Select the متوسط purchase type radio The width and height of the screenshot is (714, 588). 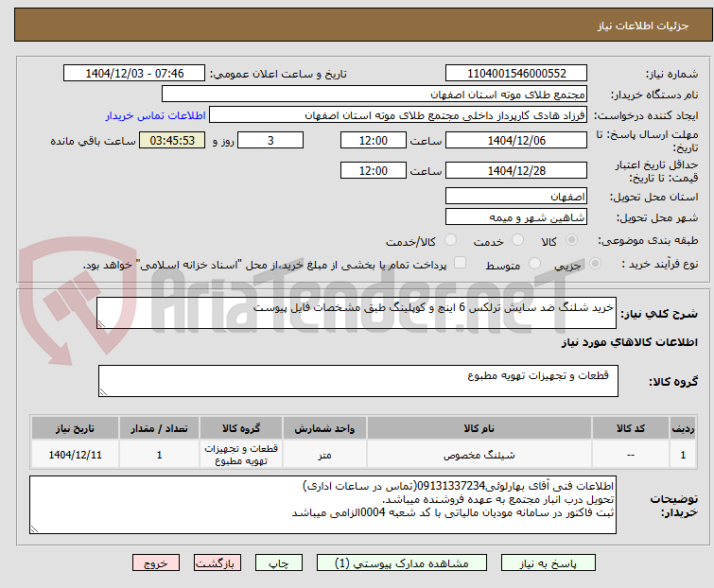534,263
